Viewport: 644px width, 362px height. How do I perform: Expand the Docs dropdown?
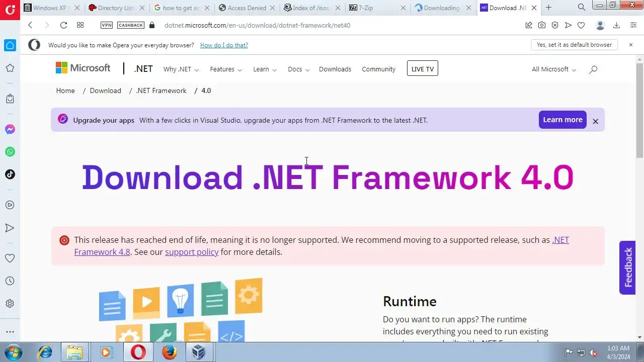tap(298, 69)
